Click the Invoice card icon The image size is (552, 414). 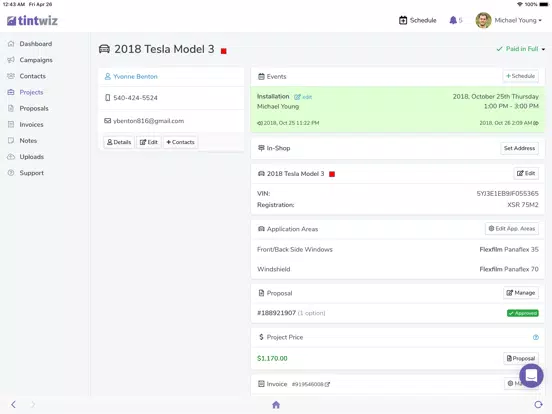coord(261,384)
